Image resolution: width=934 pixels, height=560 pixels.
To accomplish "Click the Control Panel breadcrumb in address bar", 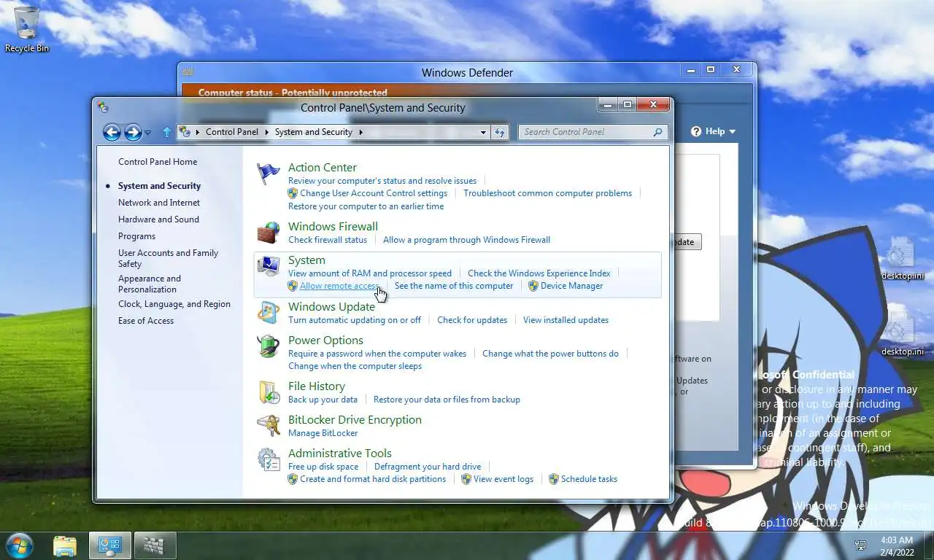I will pyautogui.click(x=232, y=132).
